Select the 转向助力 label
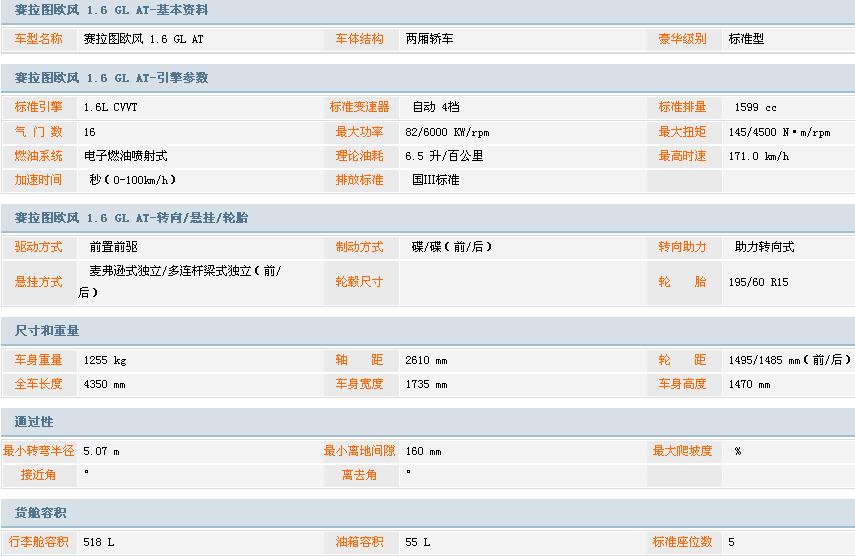Image resolution: width=855 pixels, height=556 pixels. pyautogui.click(x=682, y=247)
